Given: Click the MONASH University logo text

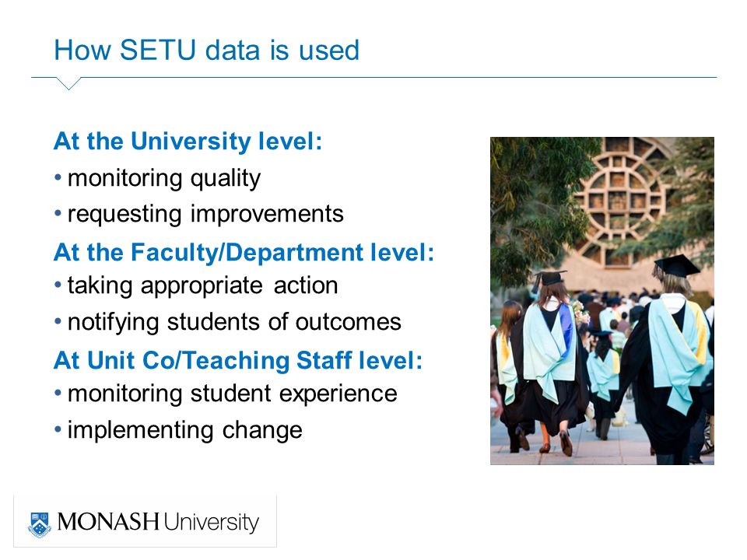Looking at the screenshot, I should coord(158,523).
